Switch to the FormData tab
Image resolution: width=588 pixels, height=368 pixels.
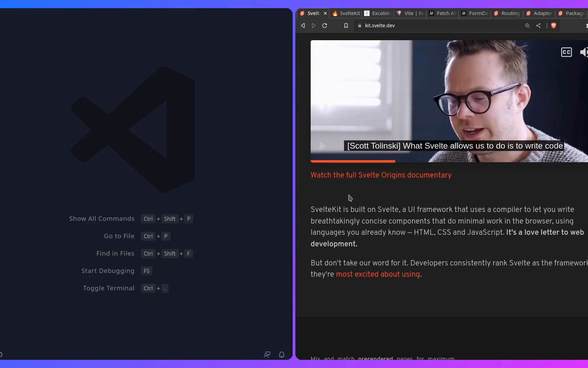coord(475,13)
